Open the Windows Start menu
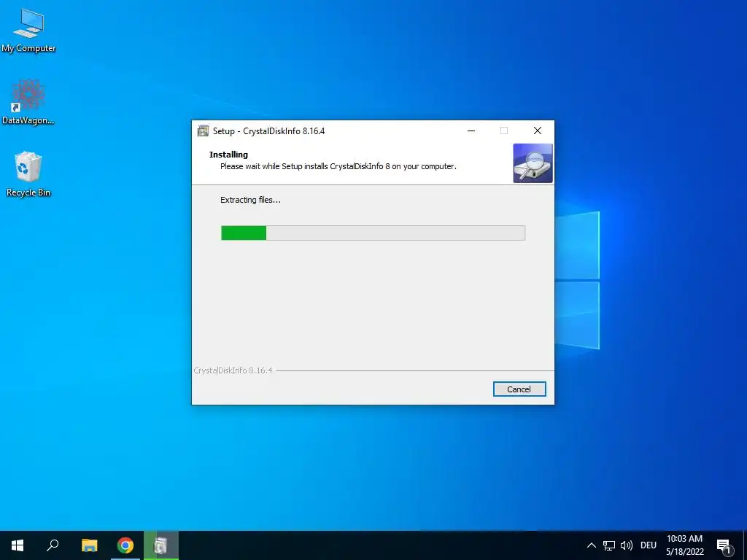This screenshot has height=560, width=747. point(18,545)
